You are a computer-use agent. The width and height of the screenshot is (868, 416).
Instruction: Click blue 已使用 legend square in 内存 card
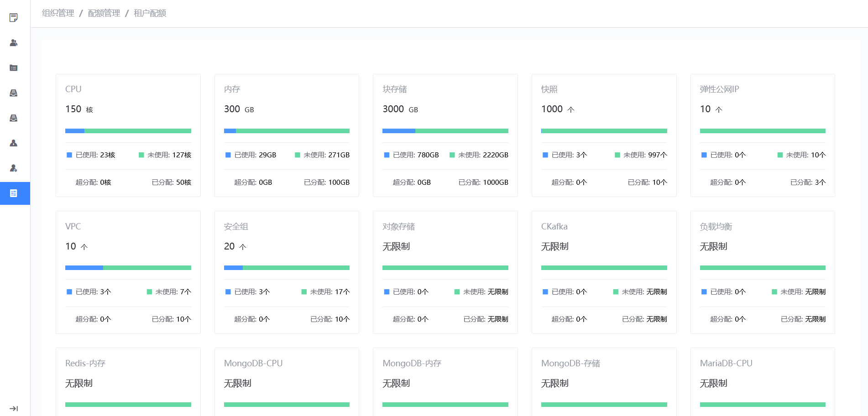tap(228, 155)
